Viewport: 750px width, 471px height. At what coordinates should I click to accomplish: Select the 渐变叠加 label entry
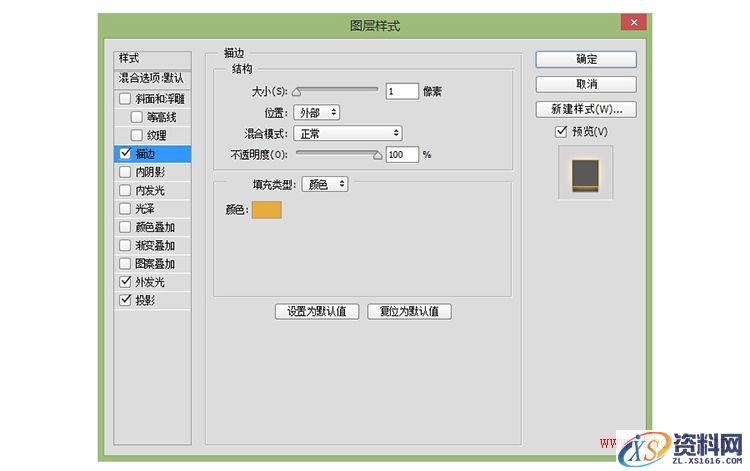(x=155, y=246)
